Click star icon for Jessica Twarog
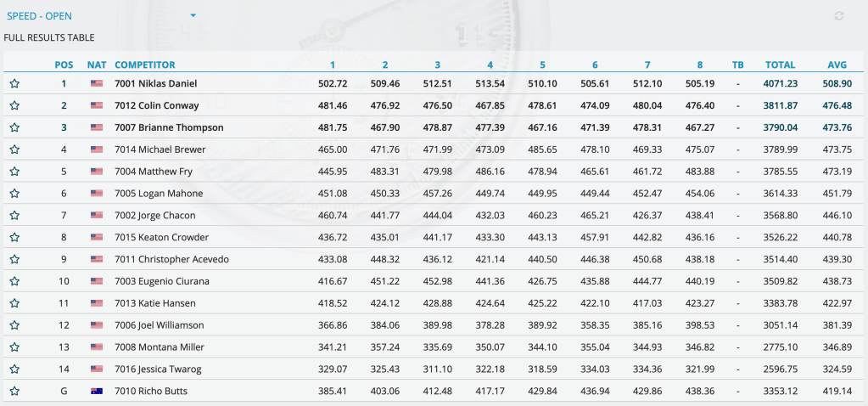This screenshot has width=868, height=406. (x=14, y=369)
